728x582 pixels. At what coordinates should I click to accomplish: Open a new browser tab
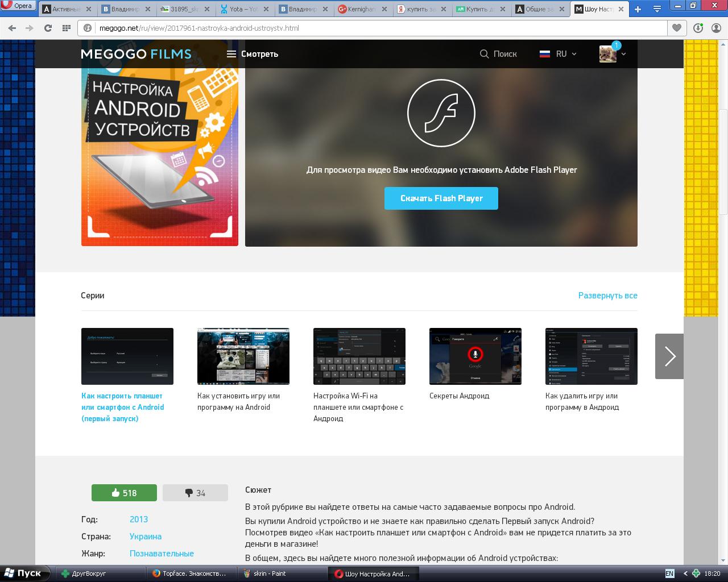coord(638,9)
